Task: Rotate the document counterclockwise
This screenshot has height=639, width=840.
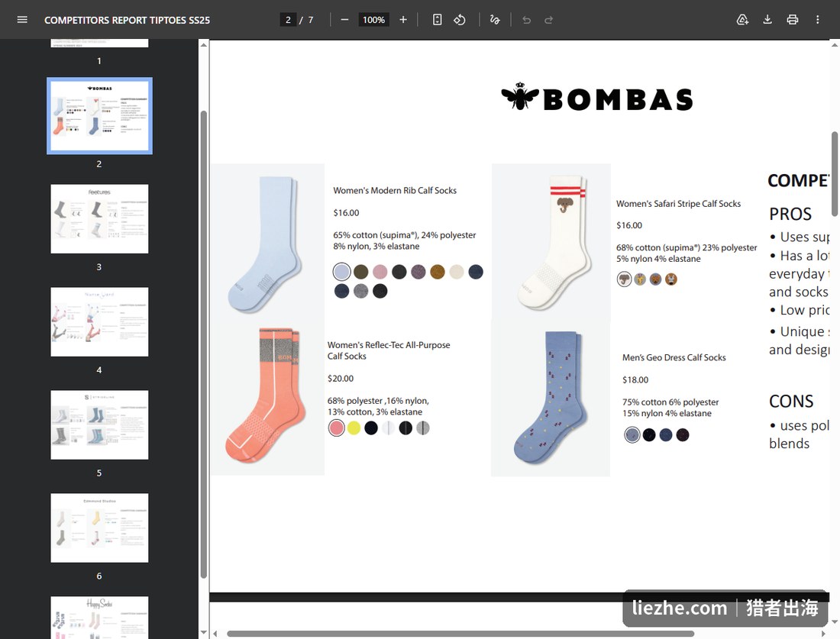Action: [x=460, y=20]
